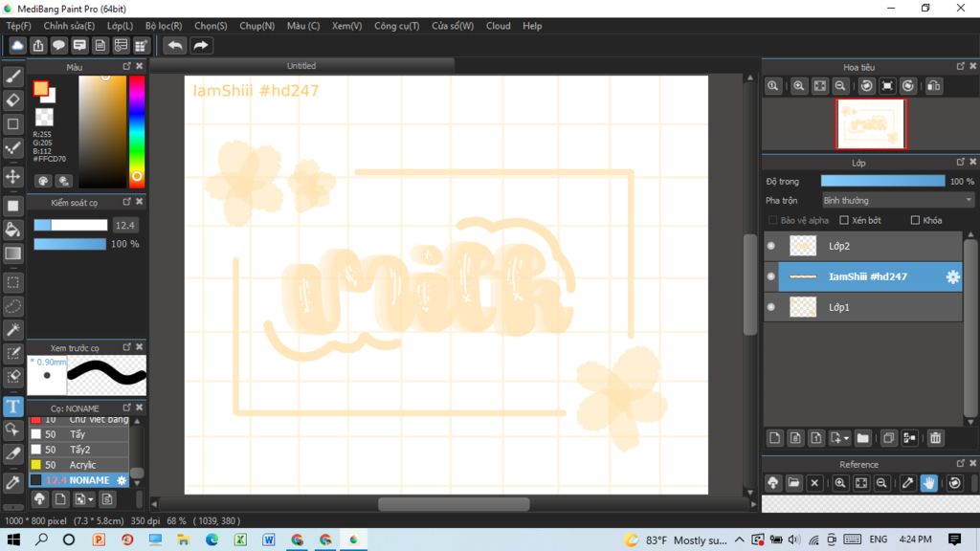The height and width of the screenshot is (551, 980).
Task: Select the Eraser tool
Action: point(12,99)
